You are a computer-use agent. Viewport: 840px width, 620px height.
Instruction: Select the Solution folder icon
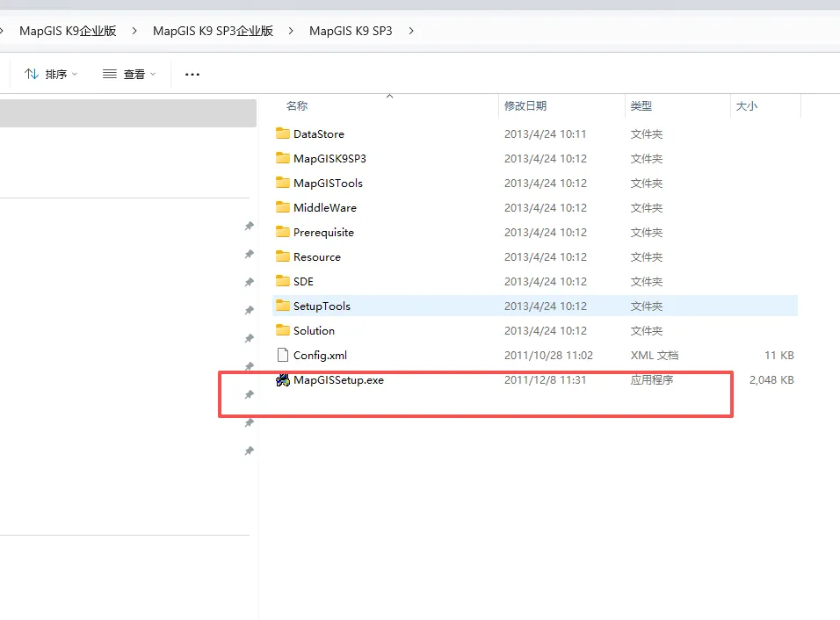point(282,330)
